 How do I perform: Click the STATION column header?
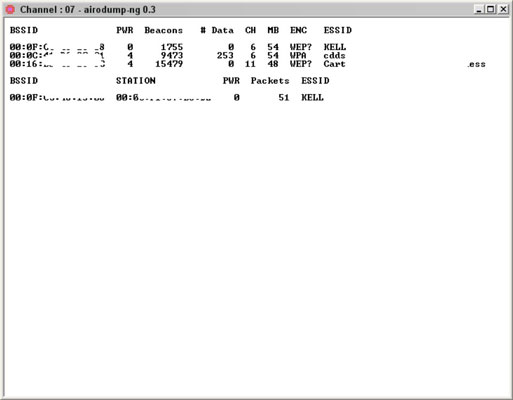click(136, 81)
